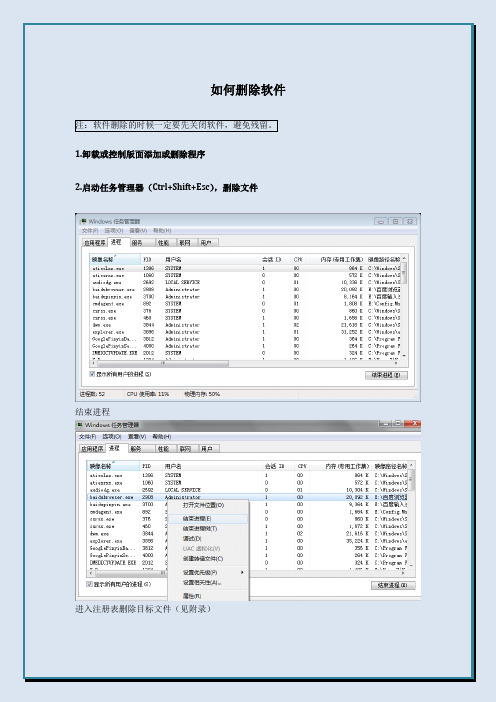This screenshot has width=496, height=702.
Task: Switch to 联网 tab in lower Task Manager
Action: point(185,449)
